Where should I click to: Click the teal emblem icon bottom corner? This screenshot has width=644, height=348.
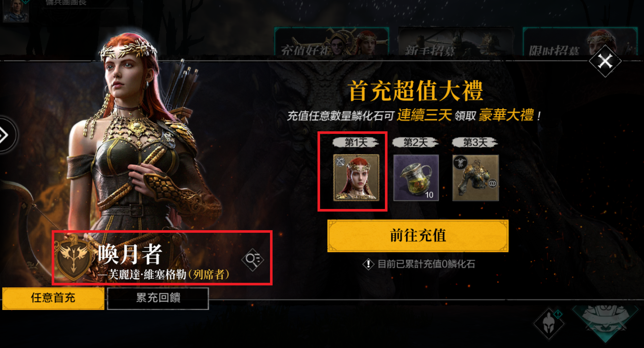(x=605, y=323)
